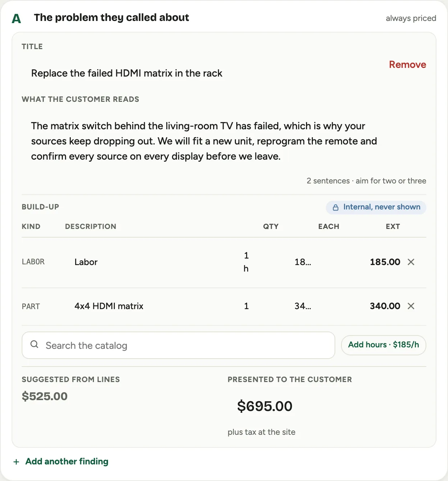Image resolution: width=448 pixels, height=481 pixels.
Task: Edit the Labor quantity field
Action: pos(246,262)
